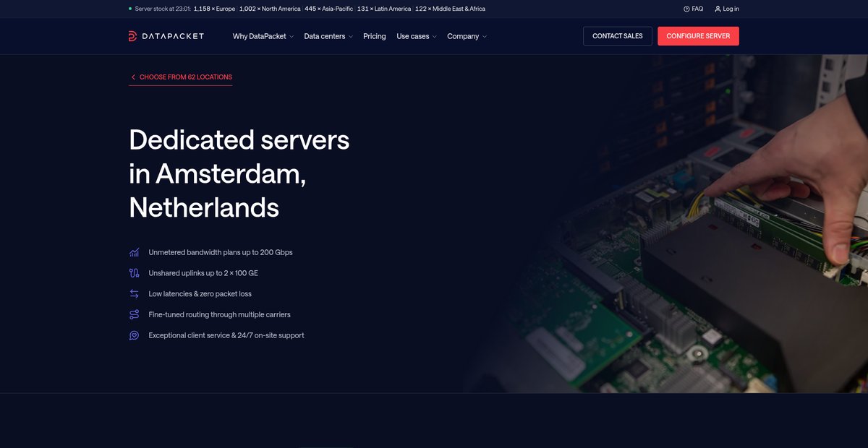Click 1,158 × Europe stock count
The width and height of the screenshot is (868, 448).
(214, 9)
